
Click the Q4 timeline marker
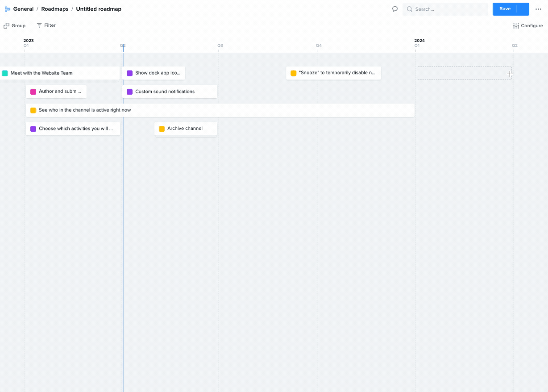pyautogui.click(x=319, y=46)
